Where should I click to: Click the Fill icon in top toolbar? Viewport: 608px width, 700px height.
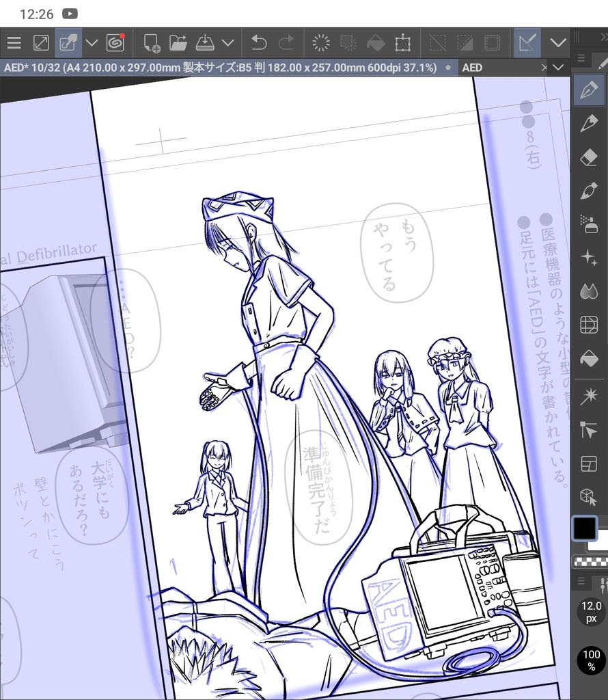coord(375,43)
